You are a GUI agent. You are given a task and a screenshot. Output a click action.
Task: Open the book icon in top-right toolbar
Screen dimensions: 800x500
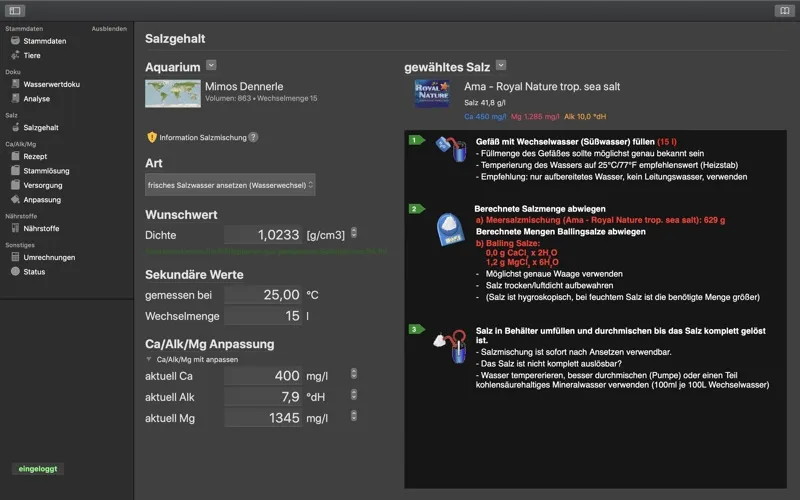pos(784,10)
